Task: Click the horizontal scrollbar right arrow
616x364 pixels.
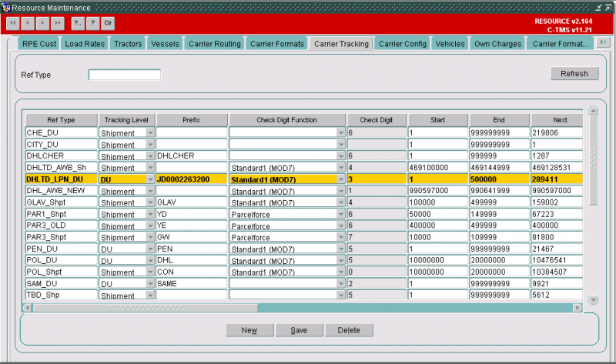Action: pyautogui.click(x=577, y=308)
